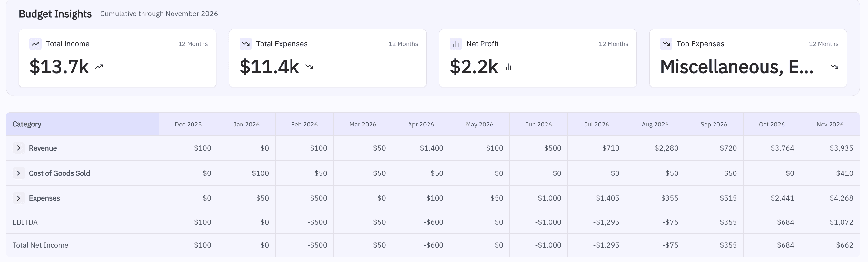
Task: Click the small down-arrow icon next to $11.4k
Action: coord(309,67)
